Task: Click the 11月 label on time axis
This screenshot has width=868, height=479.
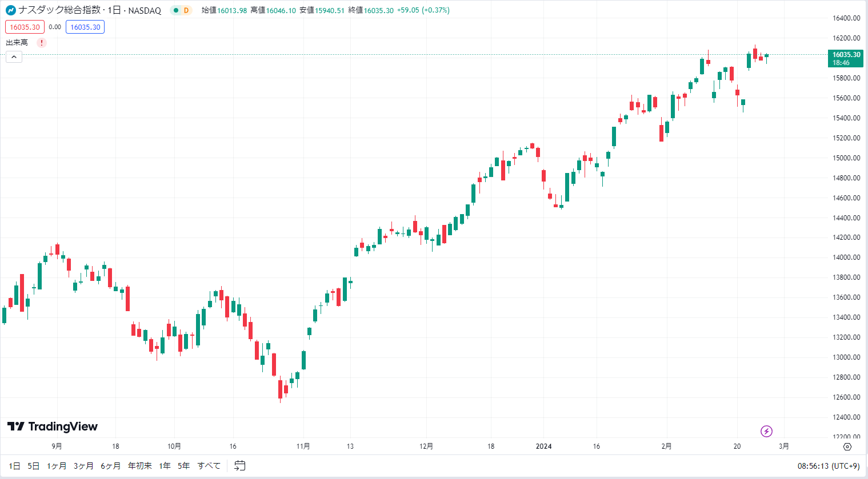Action: 303,446
